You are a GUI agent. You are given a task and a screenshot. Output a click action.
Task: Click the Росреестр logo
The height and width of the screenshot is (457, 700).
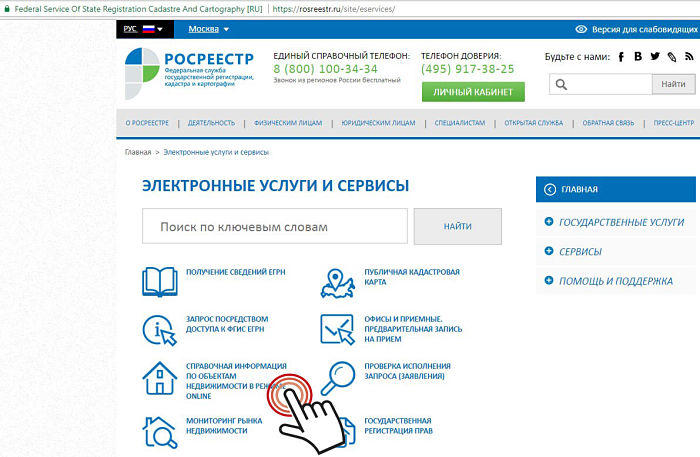(x=189, y=74)
